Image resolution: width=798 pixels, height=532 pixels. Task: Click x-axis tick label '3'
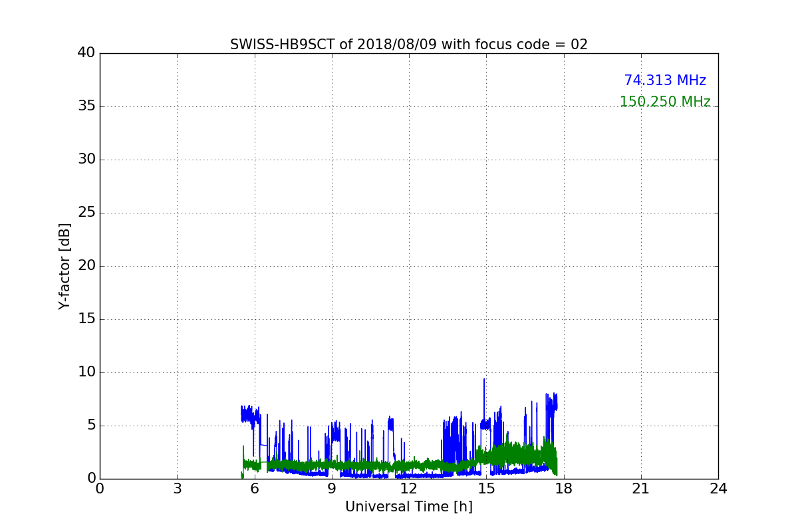pyautogui.click(x=177, y=489)
